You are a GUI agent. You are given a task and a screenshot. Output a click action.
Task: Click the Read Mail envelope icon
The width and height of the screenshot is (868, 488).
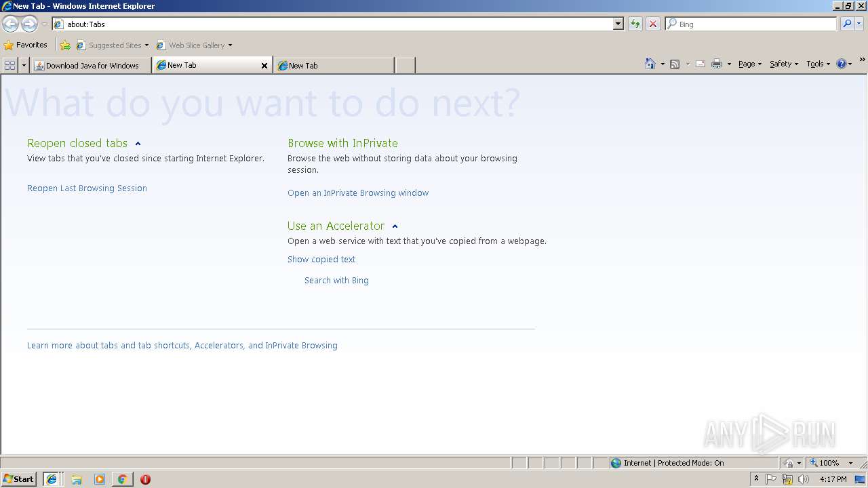pyautogui.click(x=701, y=64)
